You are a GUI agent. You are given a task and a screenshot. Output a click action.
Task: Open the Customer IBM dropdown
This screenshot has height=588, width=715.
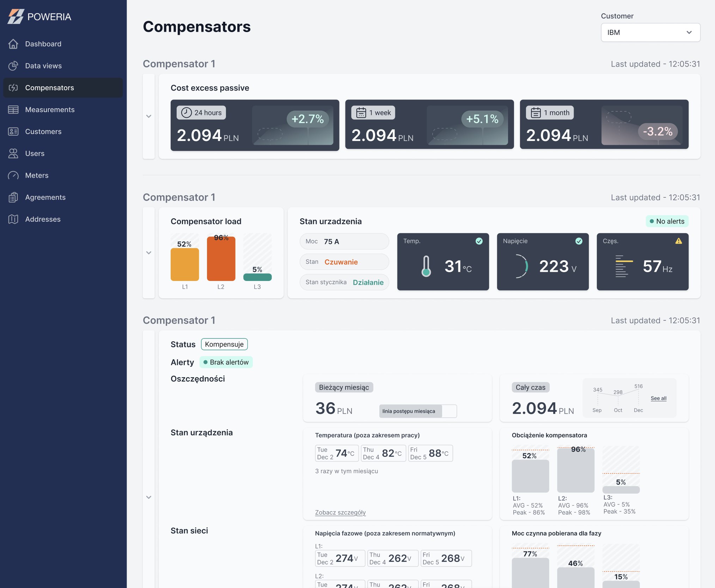(650, 32)
